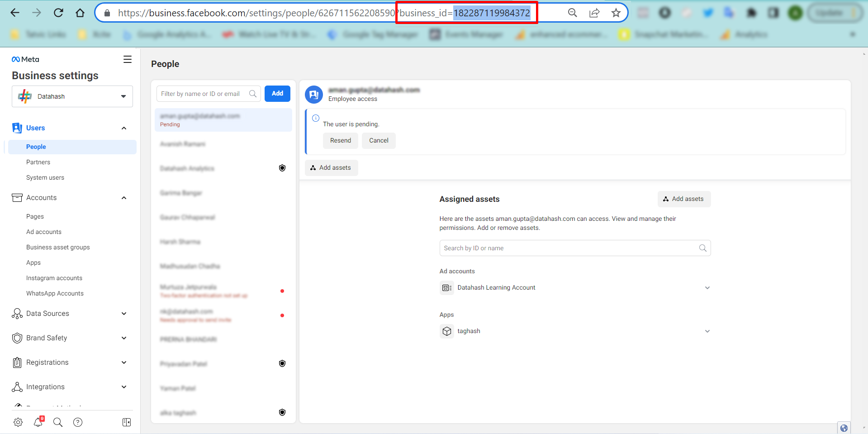
Task: Select the Pending user in people list
Action: 223,120
